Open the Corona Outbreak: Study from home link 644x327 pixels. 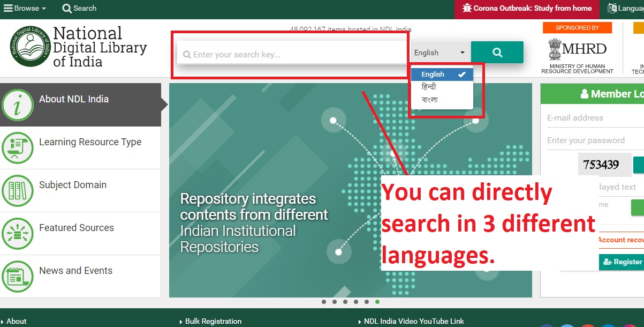tap(527, 9)
